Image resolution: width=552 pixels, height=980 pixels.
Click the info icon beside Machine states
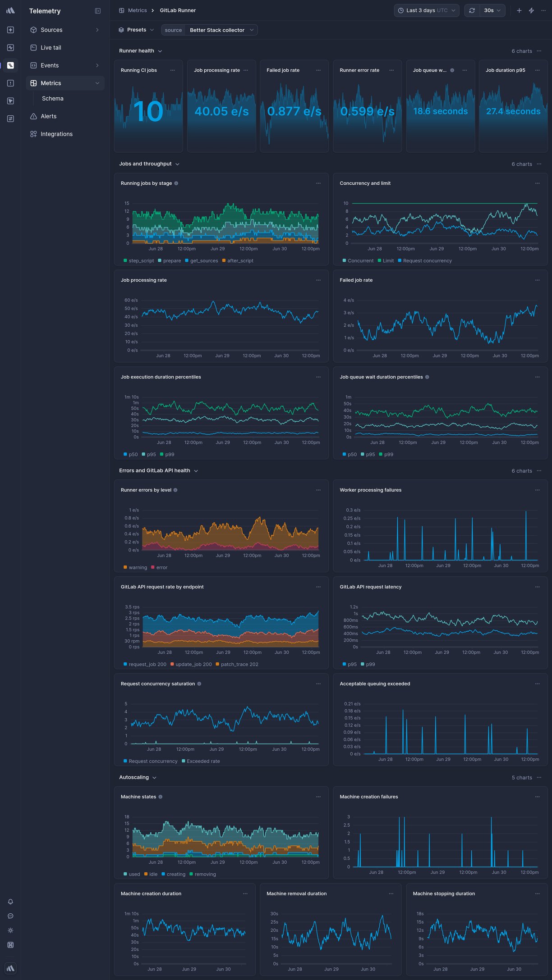coord(161,797)
